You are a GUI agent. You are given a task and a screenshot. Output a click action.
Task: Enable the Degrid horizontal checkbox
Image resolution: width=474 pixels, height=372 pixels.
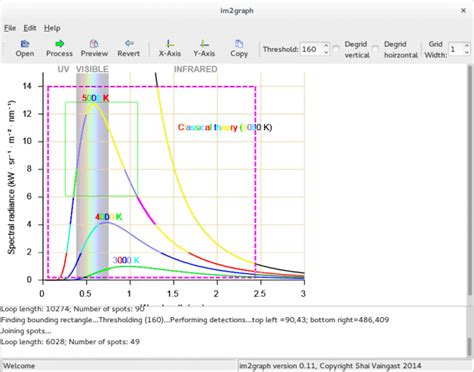[376, 49]
